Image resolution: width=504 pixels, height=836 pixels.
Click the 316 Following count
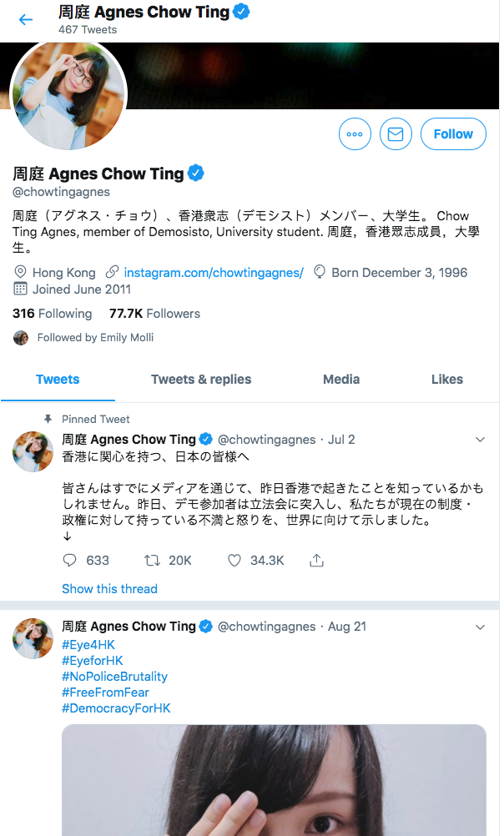pyautogui.click(x=52, y=314)
